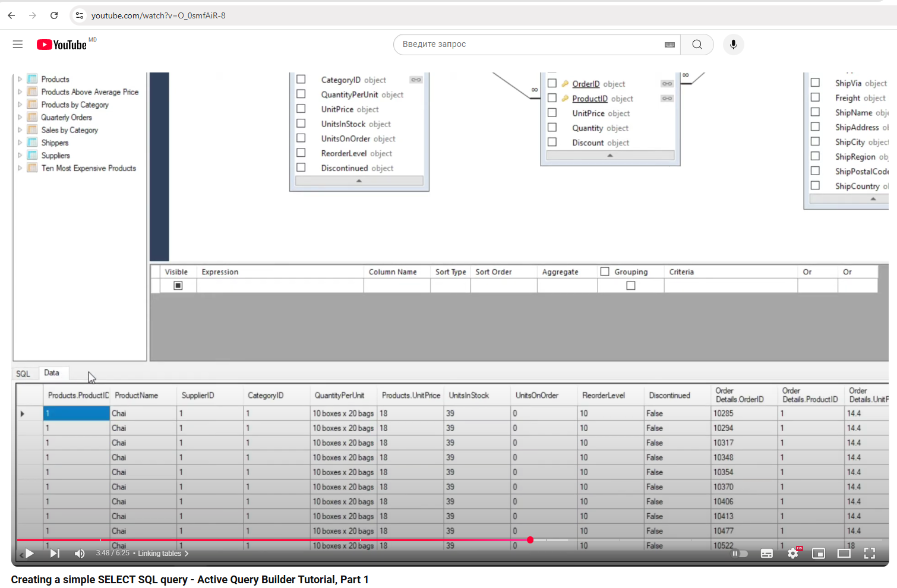Check the ShipCity field checkbox
The height and width of the screenshot is (588, 897).
click(815, 142)
